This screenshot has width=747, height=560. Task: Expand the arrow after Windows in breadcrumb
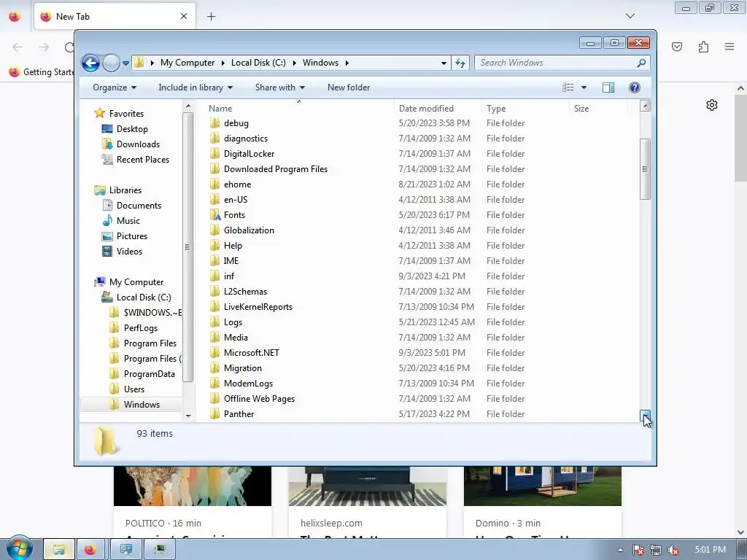(347, 63)
